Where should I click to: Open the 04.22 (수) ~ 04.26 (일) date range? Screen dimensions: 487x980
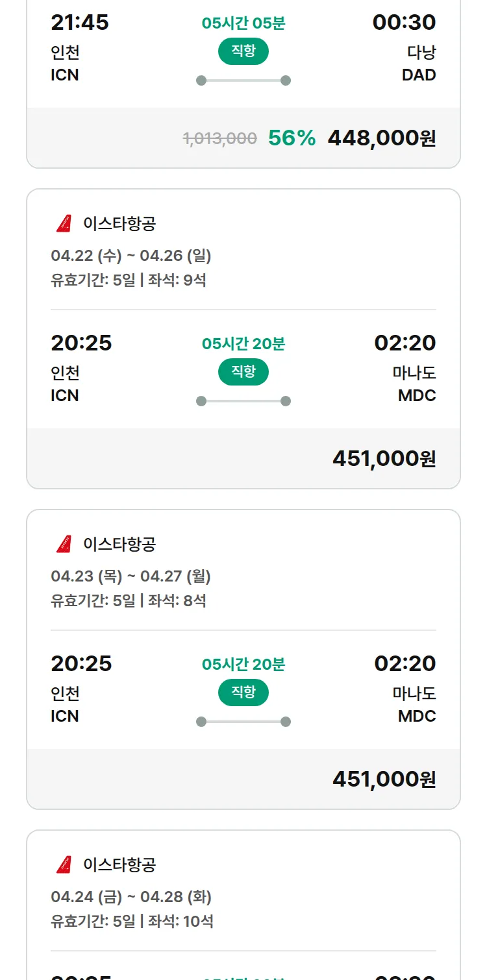(131, 256)
